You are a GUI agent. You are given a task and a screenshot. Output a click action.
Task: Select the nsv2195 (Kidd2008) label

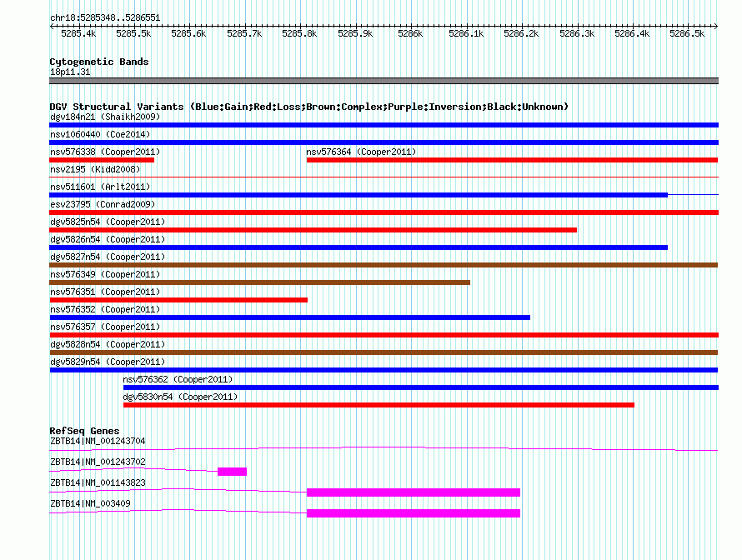click(95, 169)
